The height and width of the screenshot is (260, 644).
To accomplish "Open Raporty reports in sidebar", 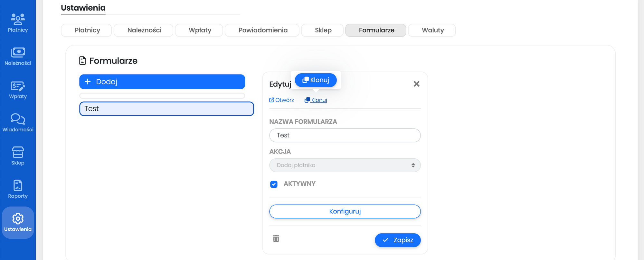I will pyautogui.click(x=18, y=189).
